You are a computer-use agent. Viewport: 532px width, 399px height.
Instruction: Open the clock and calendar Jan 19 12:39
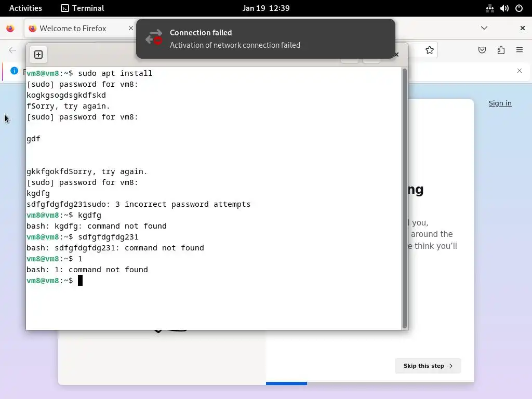pyautogui.click(x=266, y=8)
